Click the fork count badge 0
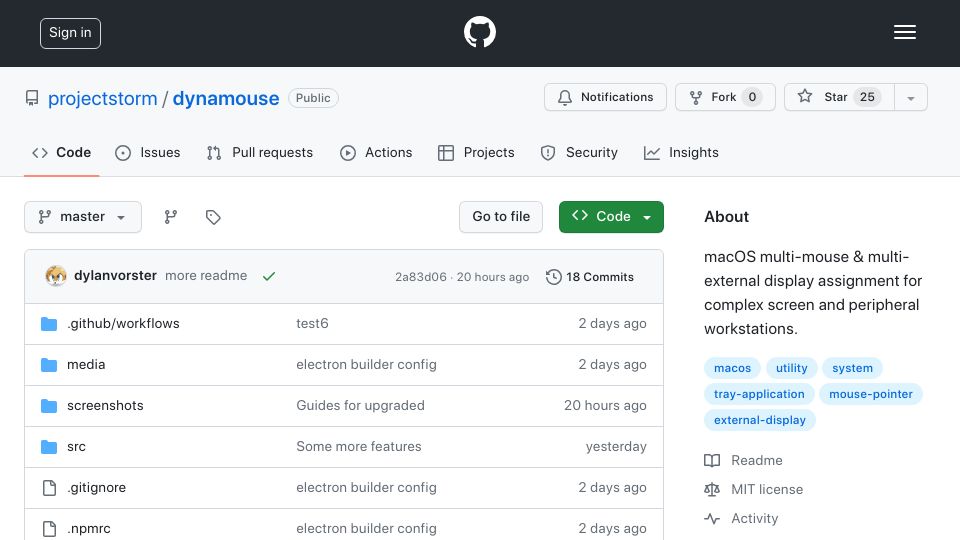 (752, 97)
